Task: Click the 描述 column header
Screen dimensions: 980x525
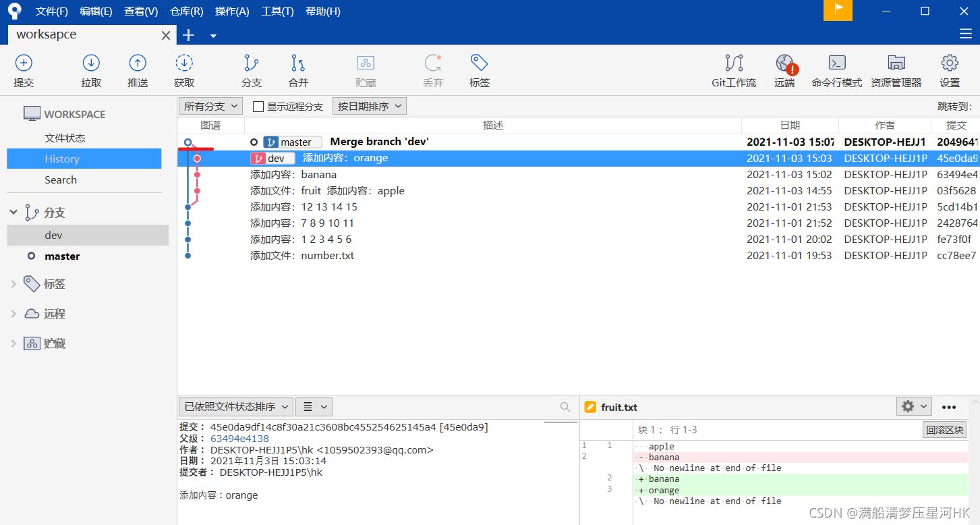Action: [493, 126]
